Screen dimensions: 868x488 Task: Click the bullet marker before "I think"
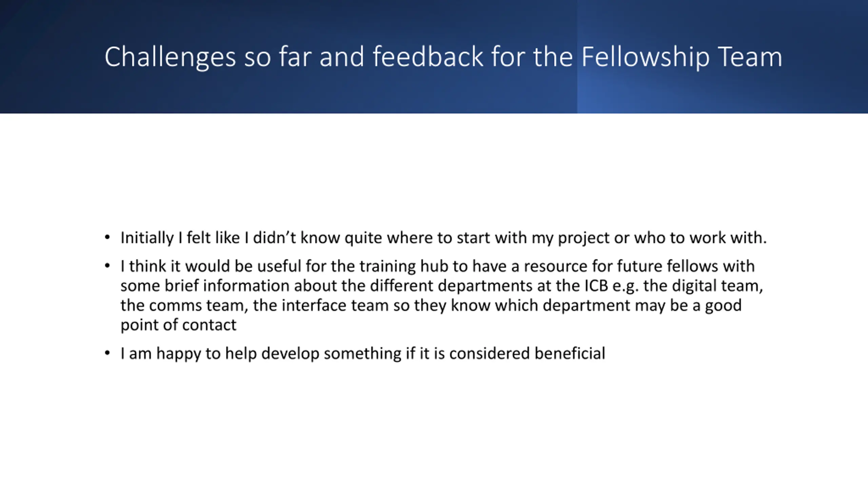[107, 266]
